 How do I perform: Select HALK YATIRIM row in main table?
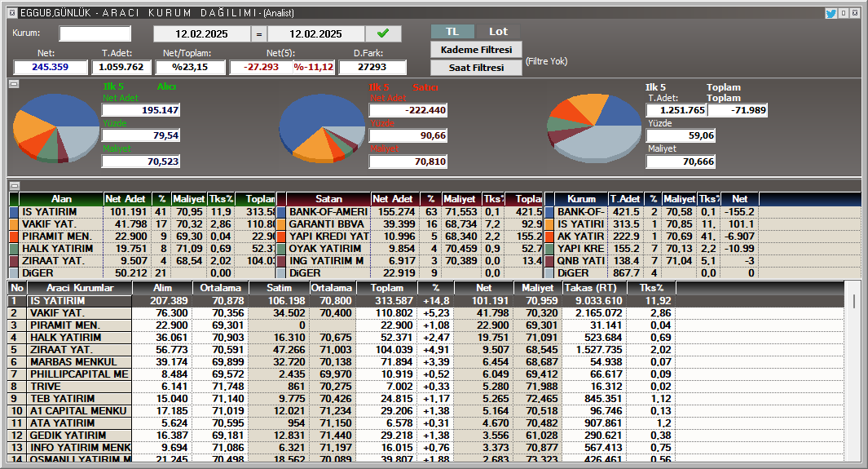425,338
